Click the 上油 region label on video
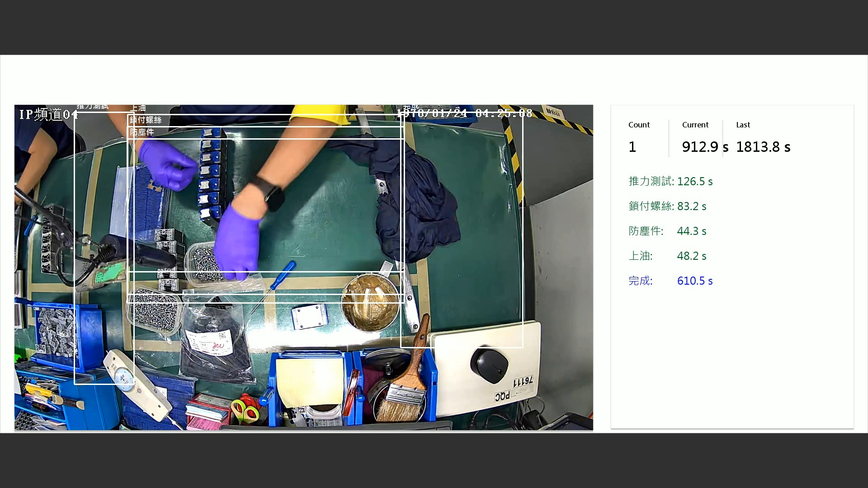This screenshot has width=868, height=488. point(138,108)
